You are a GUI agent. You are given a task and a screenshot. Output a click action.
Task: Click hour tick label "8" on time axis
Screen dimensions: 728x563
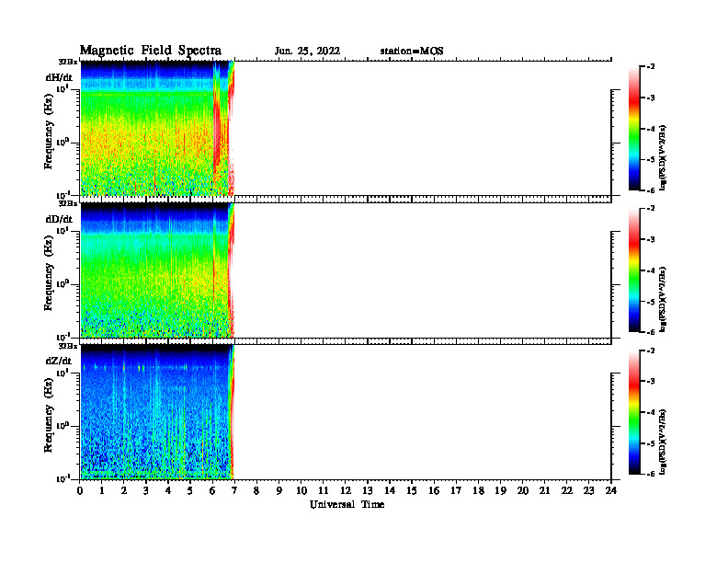256,490
